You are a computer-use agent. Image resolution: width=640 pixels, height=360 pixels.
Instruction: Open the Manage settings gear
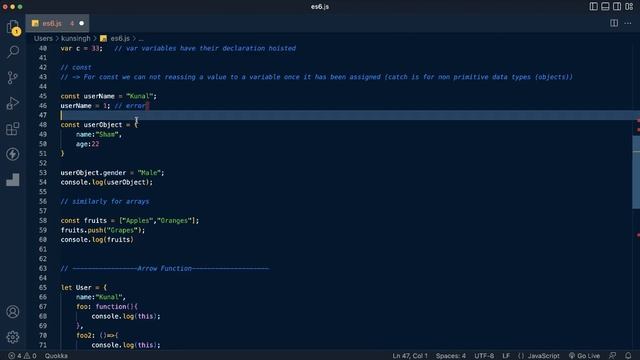pyautogui.click(x=13, y=337)
